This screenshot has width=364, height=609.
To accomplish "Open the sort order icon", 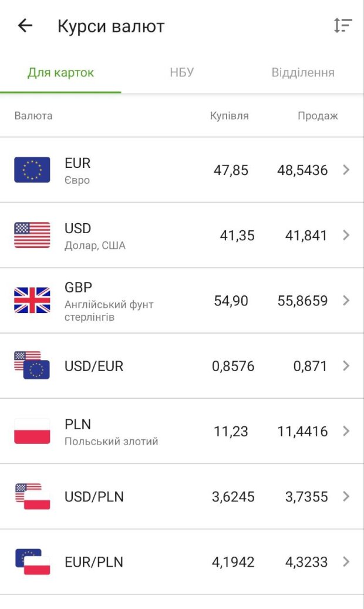I will (342, 26).
